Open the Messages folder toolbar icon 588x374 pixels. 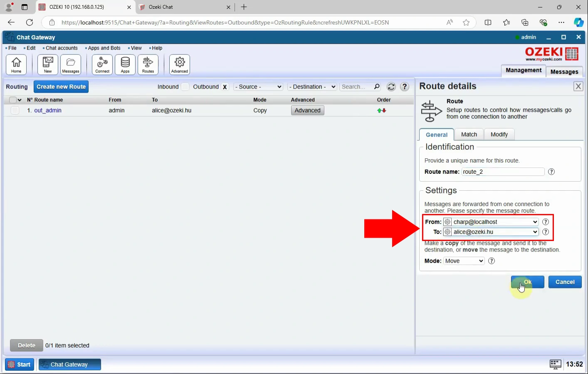click(71, 65)
